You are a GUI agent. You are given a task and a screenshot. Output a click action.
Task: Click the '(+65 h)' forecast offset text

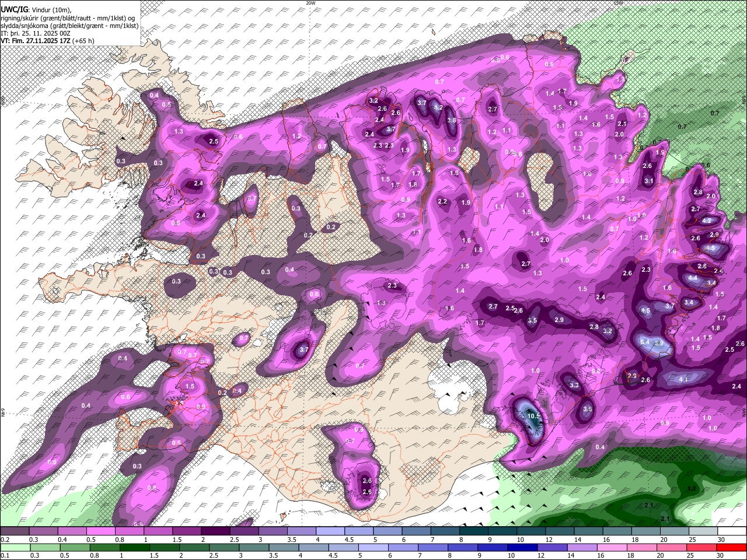click(83, 41)
